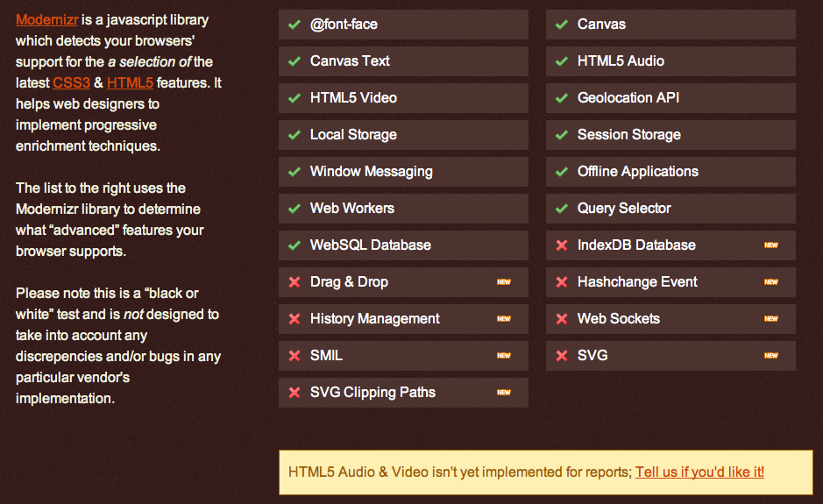Click the 'SVG Clipping Paths' label
This screenshot has height=504, width=823.
372,392
